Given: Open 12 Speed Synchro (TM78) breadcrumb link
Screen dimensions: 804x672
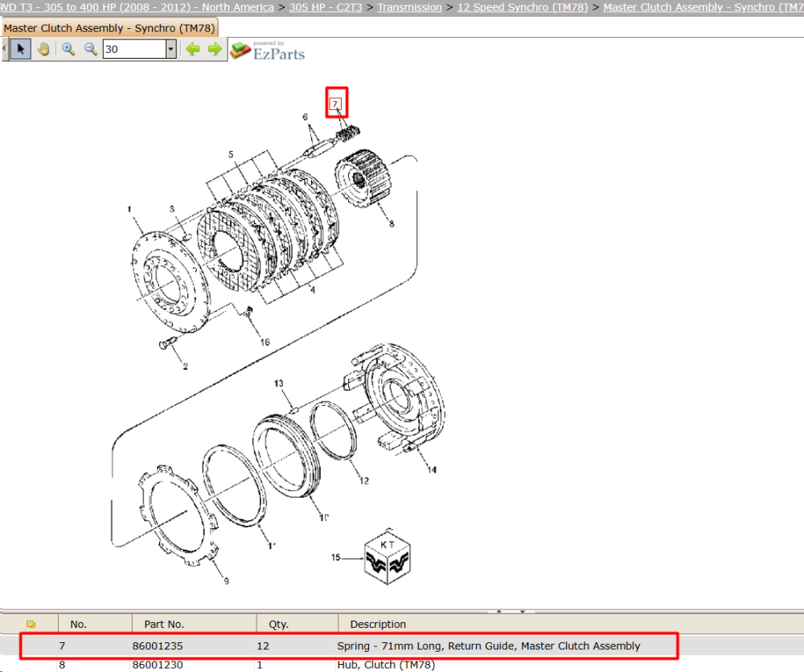Looking at the screenshot, I should [x=523, y=7].
